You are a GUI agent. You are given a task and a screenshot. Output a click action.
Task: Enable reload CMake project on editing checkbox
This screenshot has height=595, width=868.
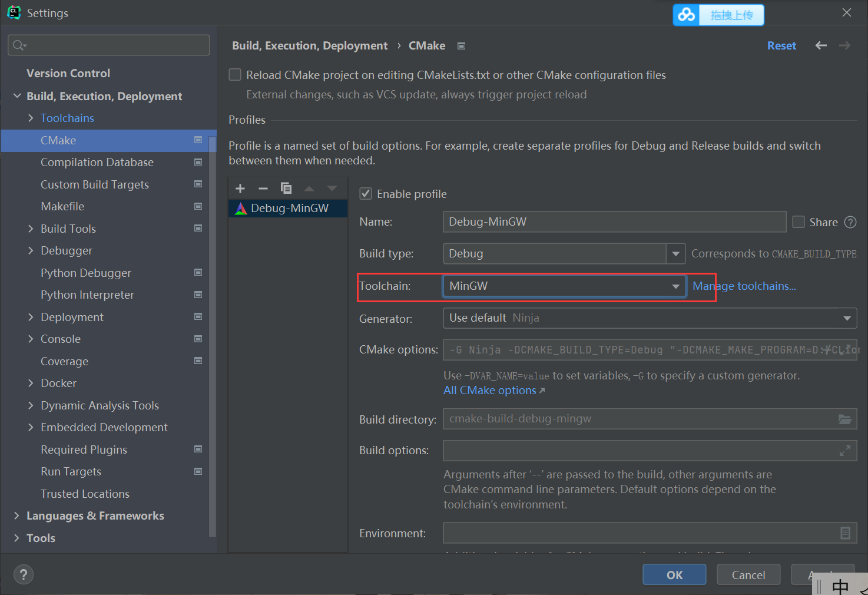tap(235, 75)
